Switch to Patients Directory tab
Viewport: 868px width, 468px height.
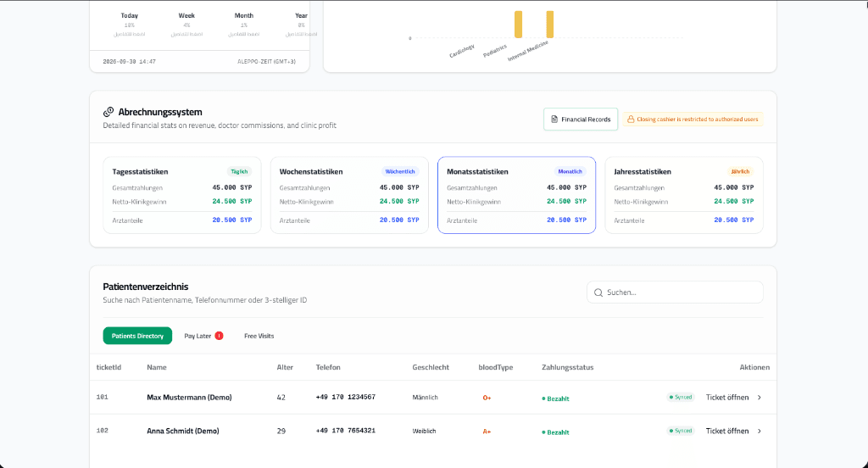pos(137,336)
